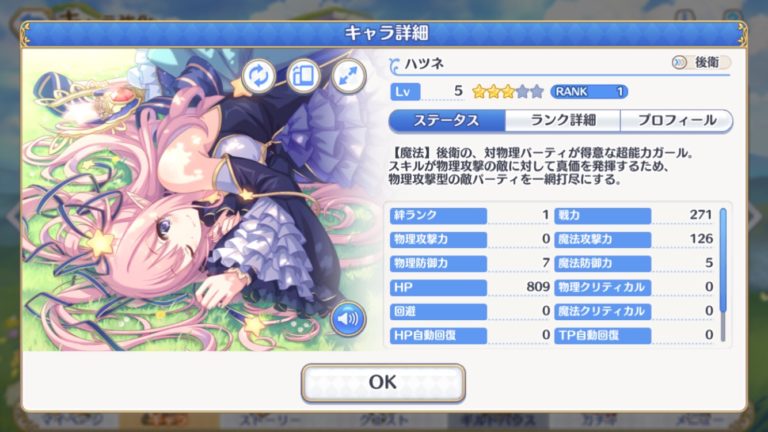Viewport: 768px width, 432px height.
Task: Play character voice with speaker icon
Action: [348, 319]
